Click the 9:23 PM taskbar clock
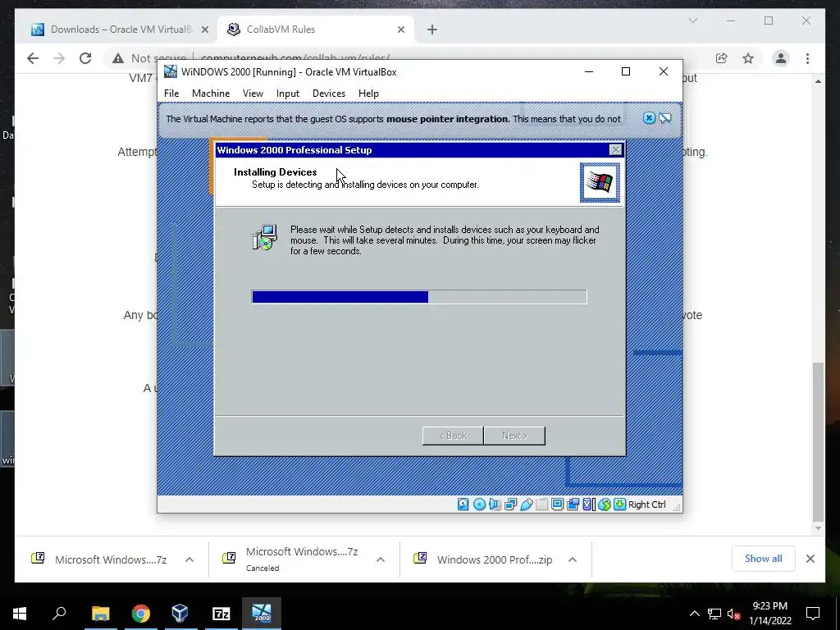Image resolution: width=840 pixels, height=630 pixels. (769, 614)
